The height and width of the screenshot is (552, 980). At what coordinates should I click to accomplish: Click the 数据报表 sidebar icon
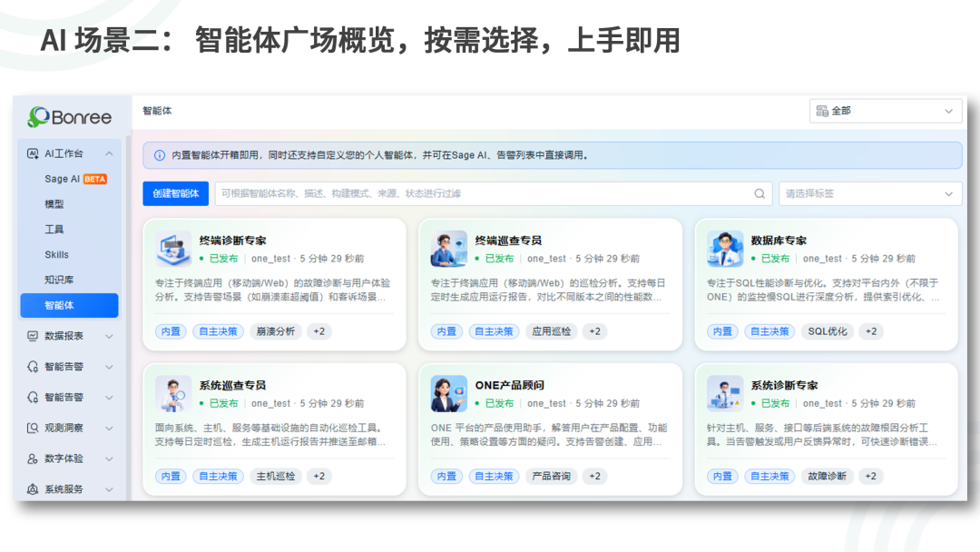[33, 336]
